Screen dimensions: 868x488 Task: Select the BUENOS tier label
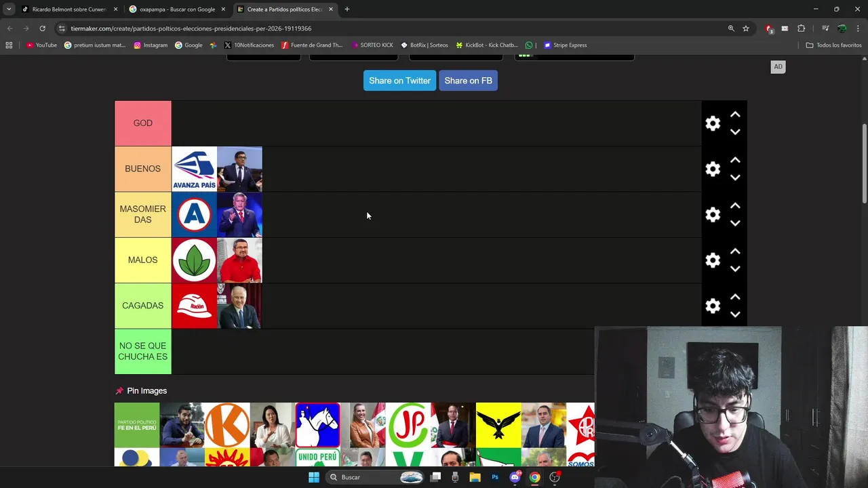click(142, 169)
